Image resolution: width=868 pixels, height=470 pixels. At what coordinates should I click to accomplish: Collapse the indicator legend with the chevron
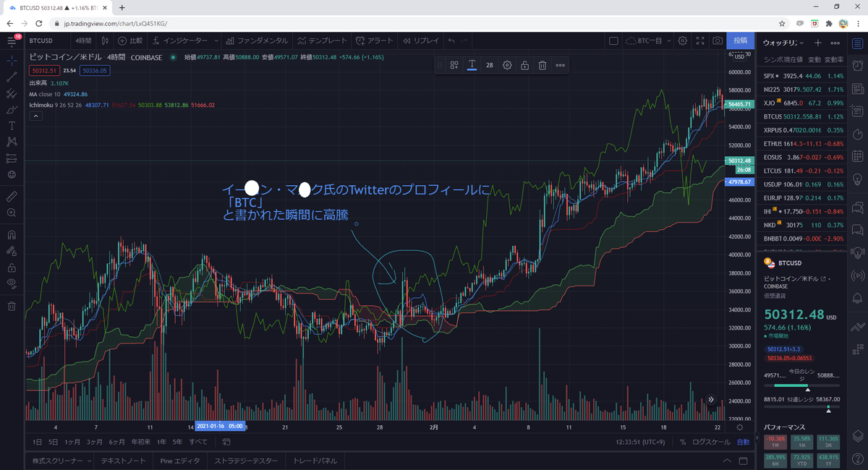click(35, 116)
